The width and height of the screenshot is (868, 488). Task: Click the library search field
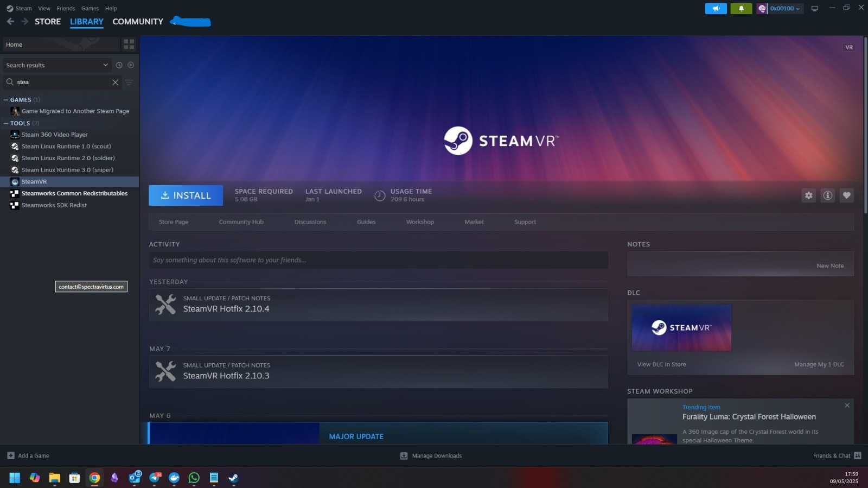coord(63,83)
